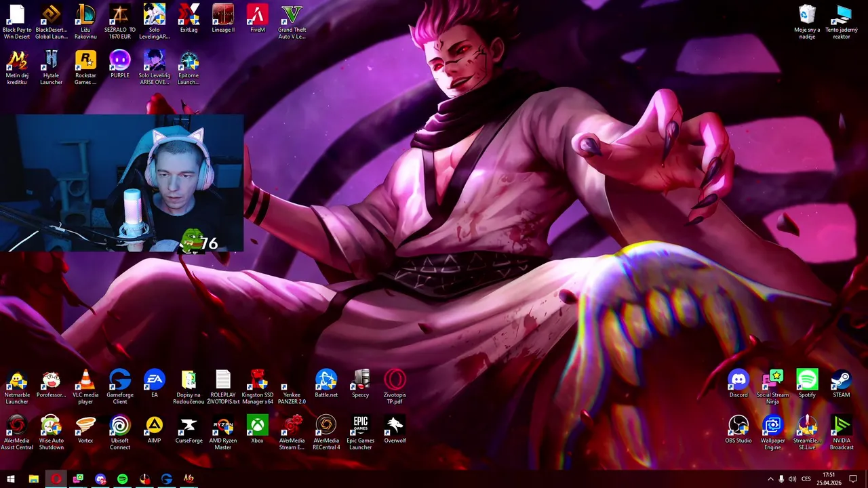This screenshot has height=488, width=868.
Task: Select the Ubisoft Connect shortcut
Action: tap(120, 433)
